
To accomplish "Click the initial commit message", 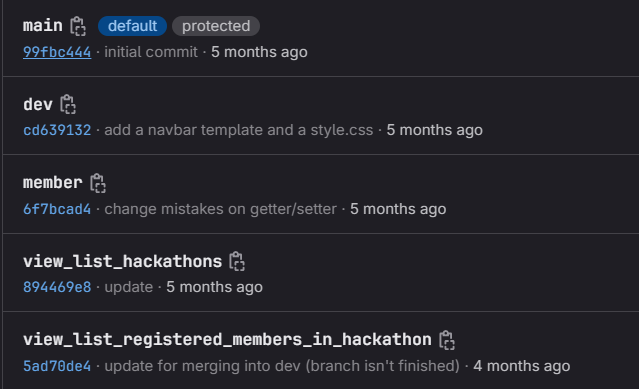I will [x=151, y=52].
